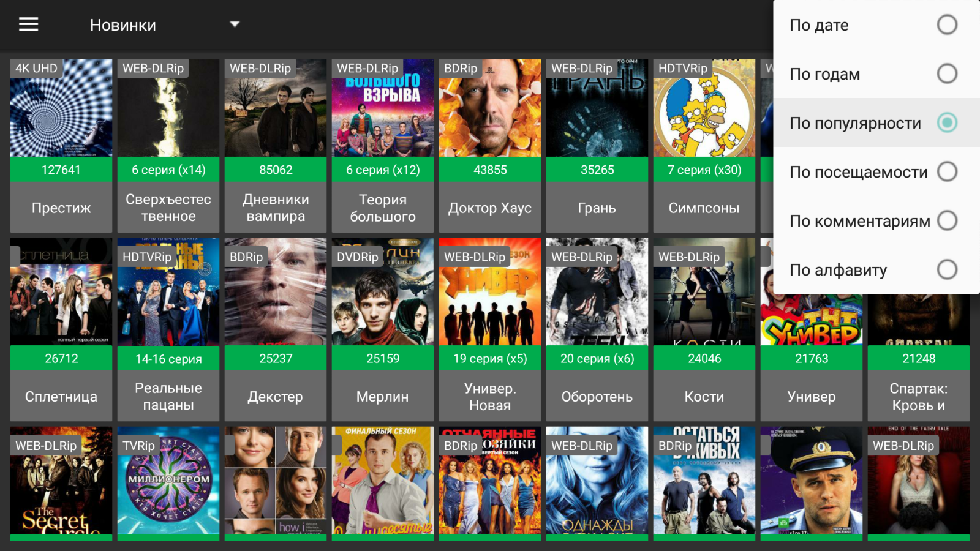980x551 pixels.
Task: Open the Реальные пацаны poster
Action: (x=168, y=292)
